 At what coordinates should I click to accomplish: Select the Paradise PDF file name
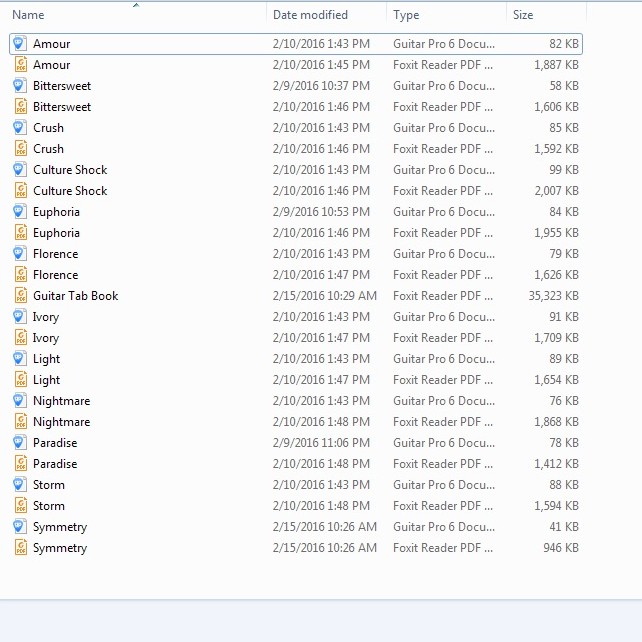pyautogui.click(x=55, y=464)
